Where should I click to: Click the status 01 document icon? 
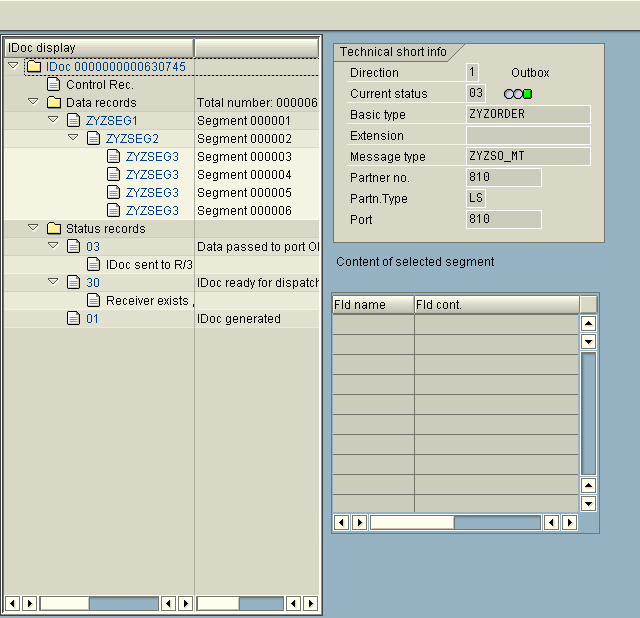[x=73, y=319]
